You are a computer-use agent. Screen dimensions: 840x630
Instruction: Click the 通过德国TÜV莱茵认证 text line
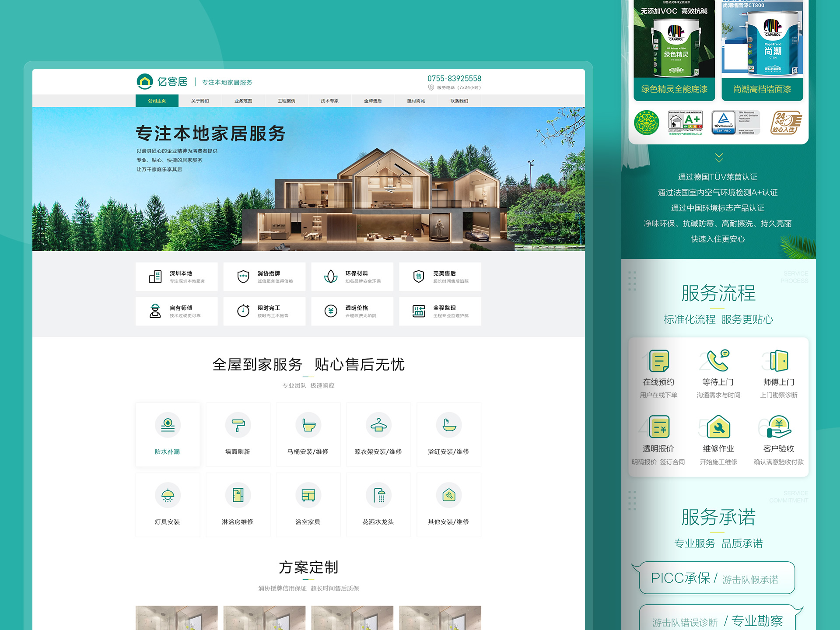tap(718, 177)
